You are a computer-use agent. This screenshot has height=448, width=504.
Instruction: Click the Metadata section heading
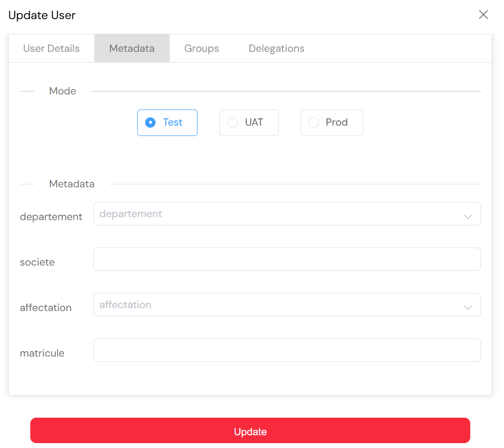click(x=72, y=184)
